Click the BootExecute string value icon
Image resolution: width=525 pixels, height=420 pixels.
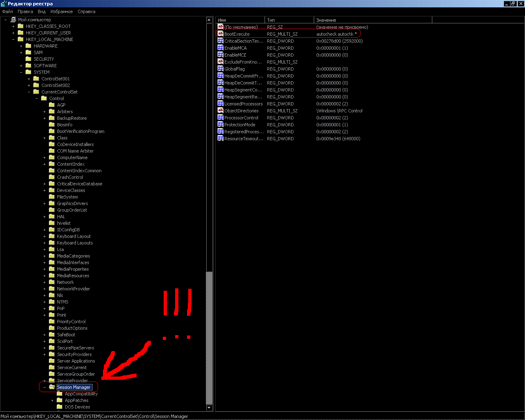(x=220, y=34)
